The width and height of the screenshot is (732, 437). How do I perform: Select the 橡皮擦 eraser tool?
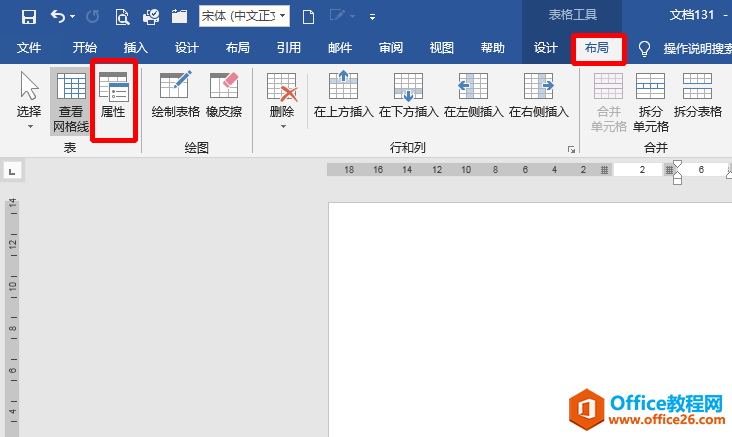click(224, 97)
